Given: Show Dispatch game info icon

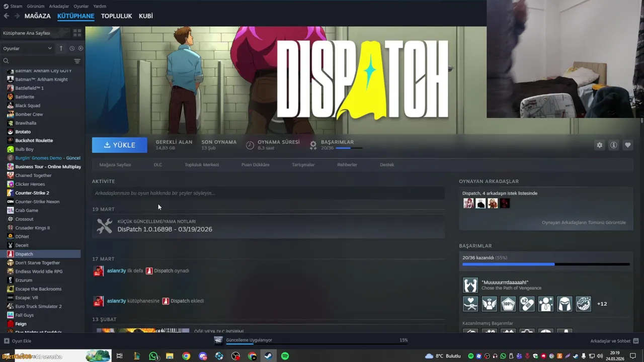Looking at the screenshot, I should pyautogui.click(x=613, y=145).
